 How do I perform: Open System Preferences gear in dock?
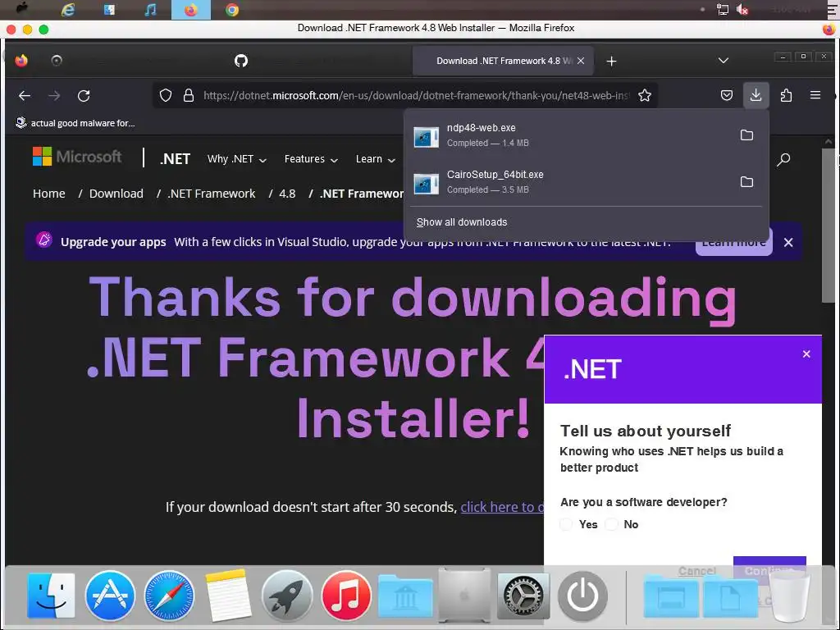(x=523, y=596)
